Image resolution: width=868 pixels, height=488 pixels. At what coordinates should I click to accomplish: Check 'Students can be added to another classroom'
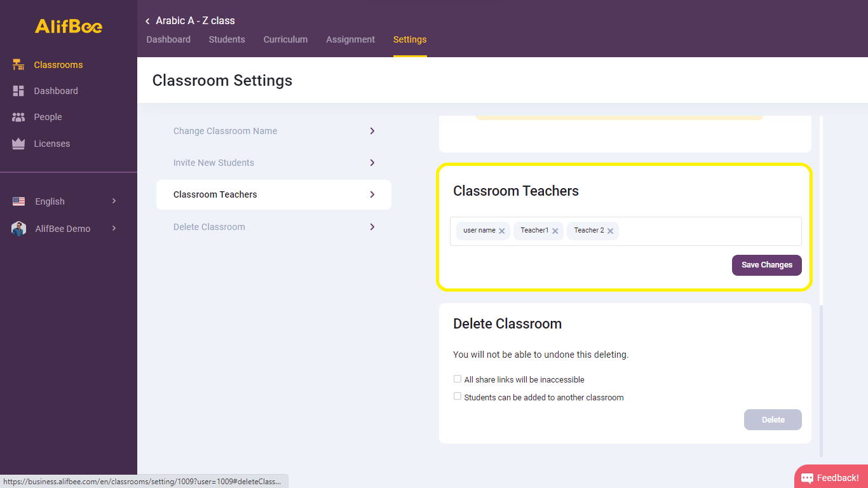(458, 395)
